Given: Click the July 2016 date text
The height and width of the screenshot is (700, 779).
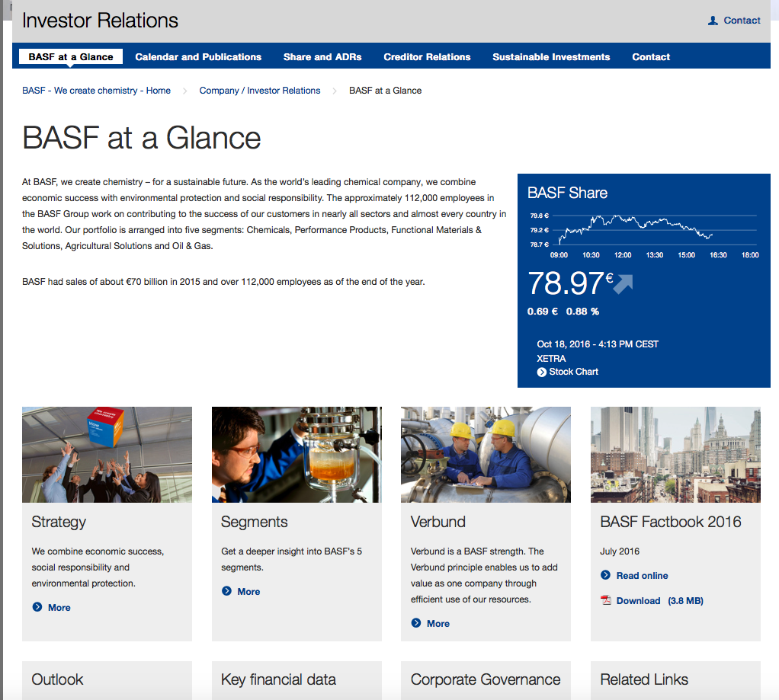Looking at the screenshot, I should (620, 551).
